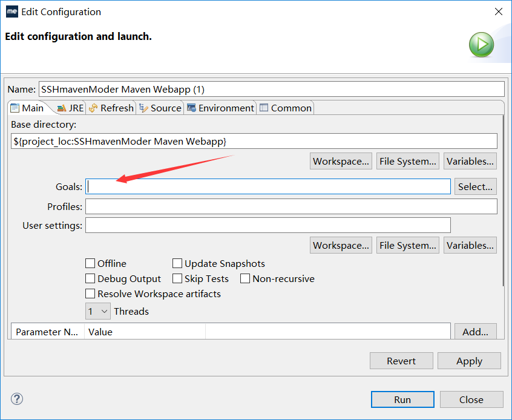Click Workspace button under Base directory
The height and width of the screenshot is (420, 512).
pos(341,161)
